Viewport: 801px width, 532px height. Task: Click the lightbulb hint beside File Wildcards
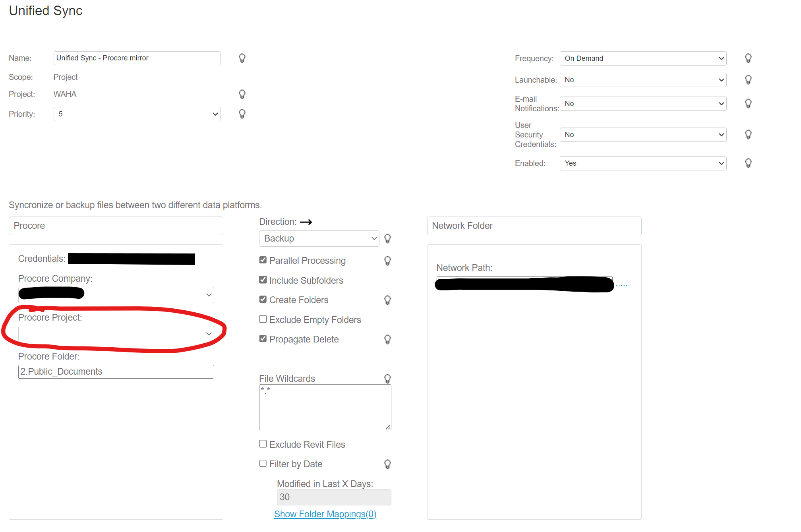(387, 379)
